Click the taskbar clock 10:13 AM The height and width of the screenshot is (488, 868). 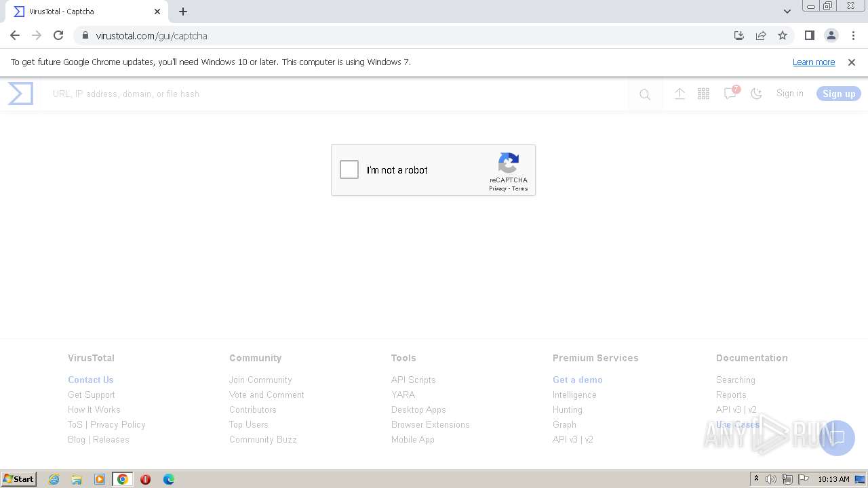833,479
